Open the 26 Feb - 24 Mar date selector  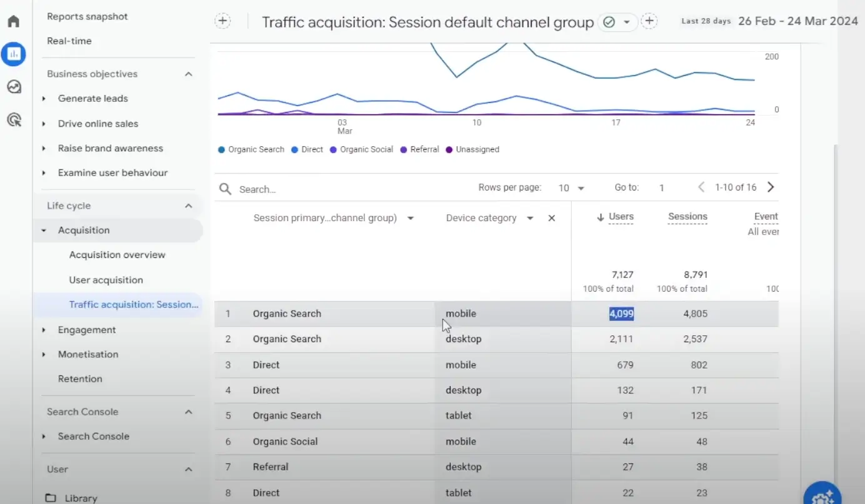pyautogui.click(x=798, y=21)
